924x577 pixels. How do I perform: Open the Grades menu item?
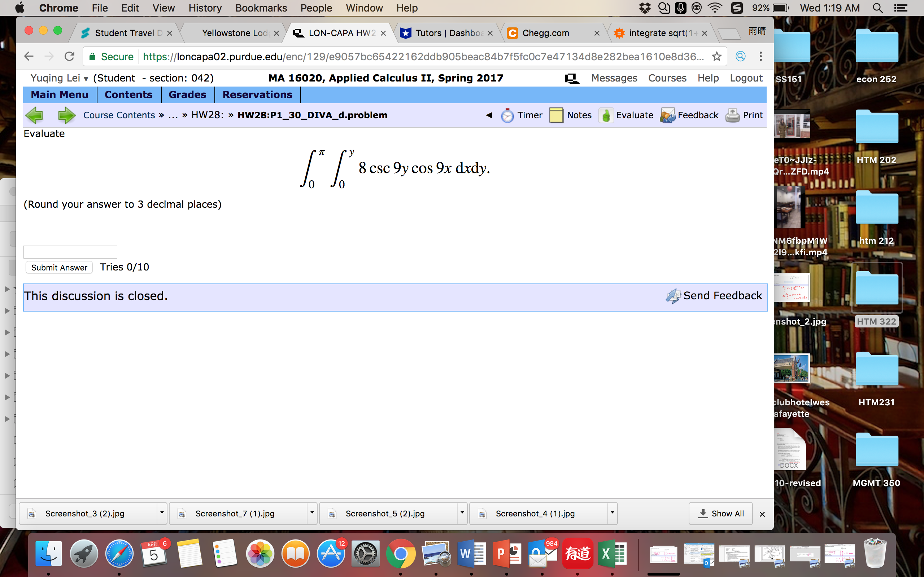click(187, 94)
